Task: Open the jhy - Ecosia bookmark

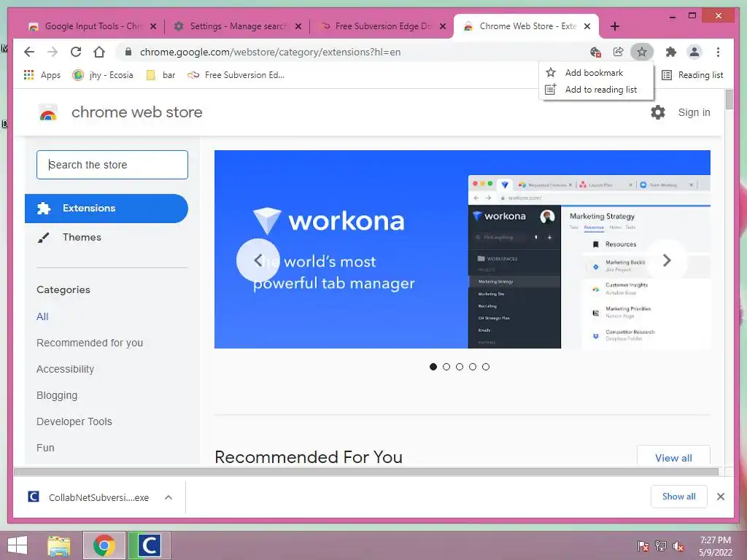Action: click(x=102, y=75)
